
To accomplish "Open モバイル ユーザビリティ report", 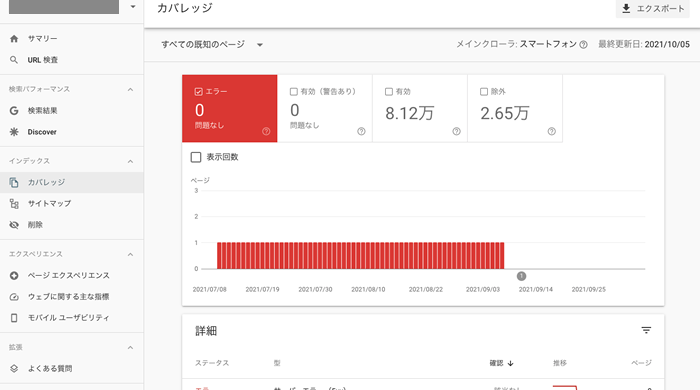I will 71,318.
